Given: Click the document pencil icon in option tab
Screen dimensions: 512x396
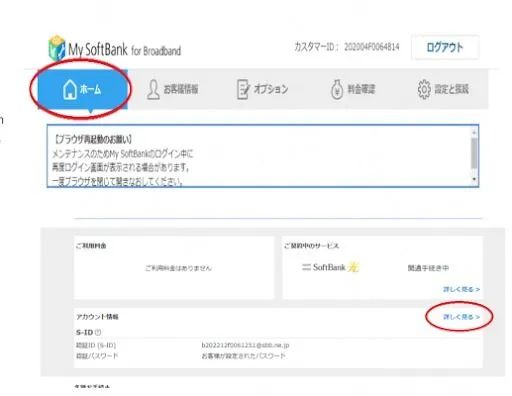Looking at the screenshot, I should [243, 89].
